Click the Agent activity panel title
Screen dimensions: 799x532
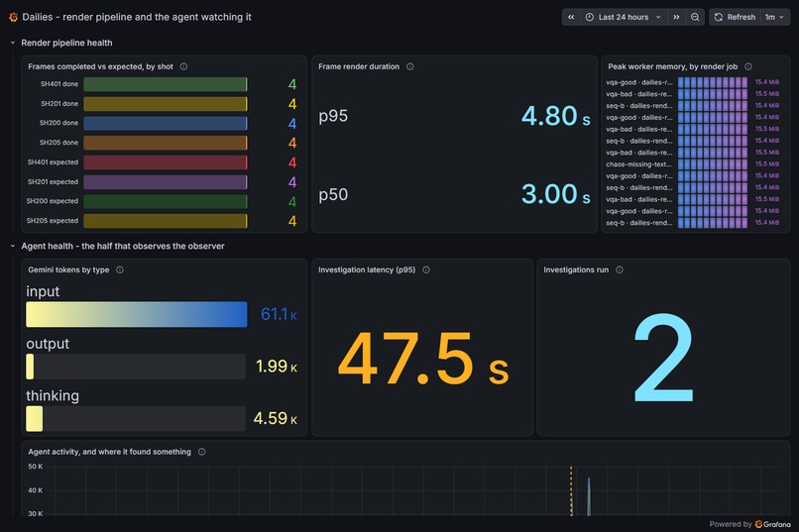[110, 452]
